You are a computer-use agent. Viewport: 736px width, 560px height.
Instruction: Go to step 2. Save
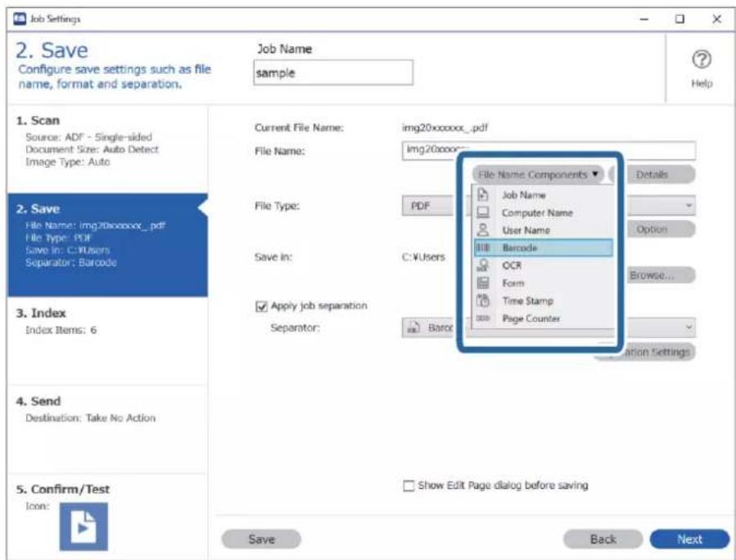coord(107,245)
